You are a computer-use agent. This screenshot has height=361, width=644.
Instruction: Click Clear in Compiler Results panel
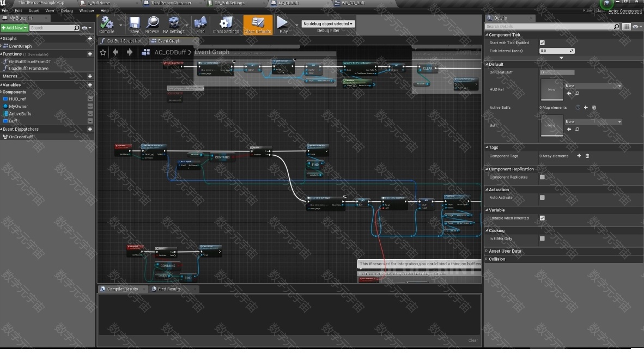[473, 340]
